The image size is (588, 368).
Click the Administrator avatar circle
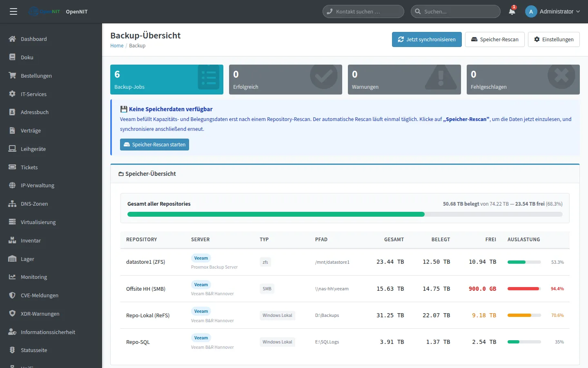point(531,11)
